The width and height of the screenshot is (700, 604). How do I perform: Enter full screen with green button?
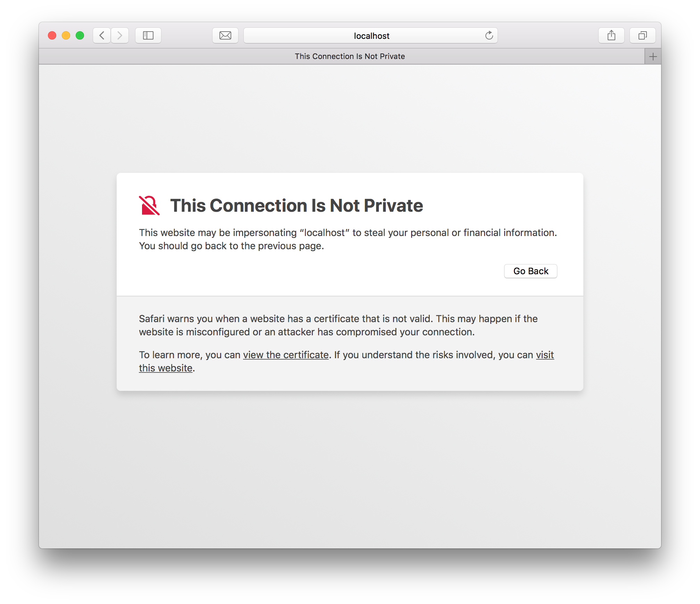click(x=80, y=35)
